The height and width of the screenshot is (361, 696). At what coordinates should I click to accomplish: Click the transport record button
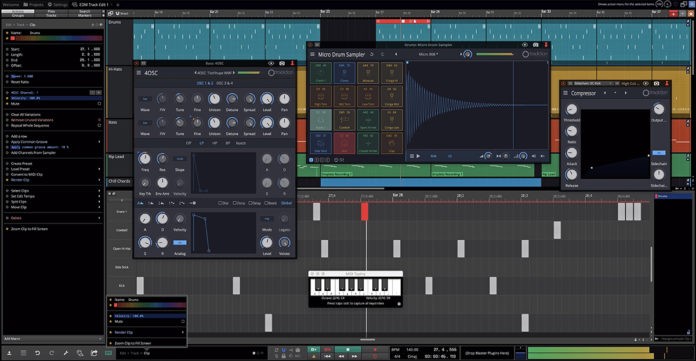point(376,350)
